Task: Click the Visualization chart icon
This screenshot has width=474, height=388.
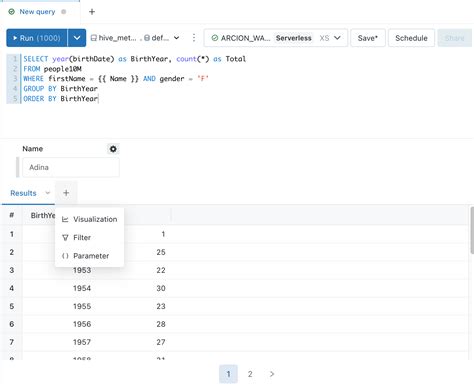Action: coord(65,219)
